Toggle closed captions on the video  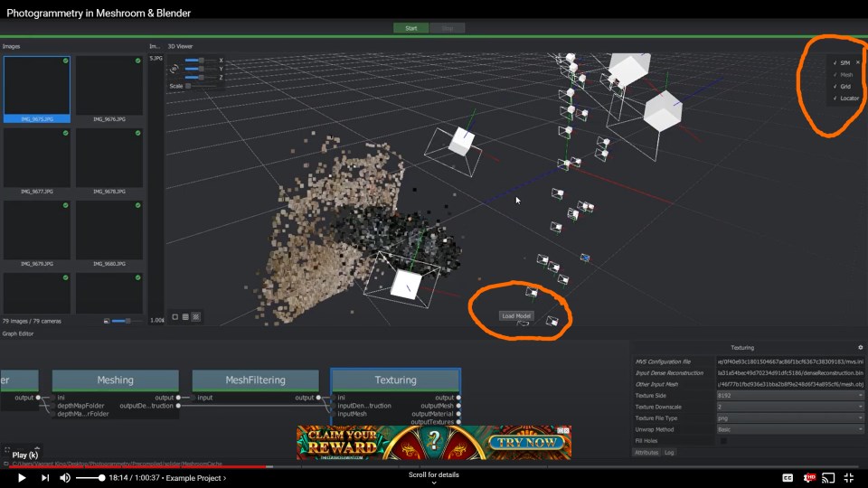[x=788, y=477]
